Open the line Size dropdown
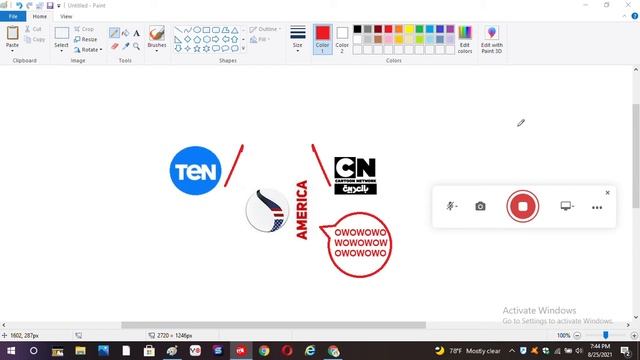The height and width of the screenshot is (360, 640). coord(298,39)
